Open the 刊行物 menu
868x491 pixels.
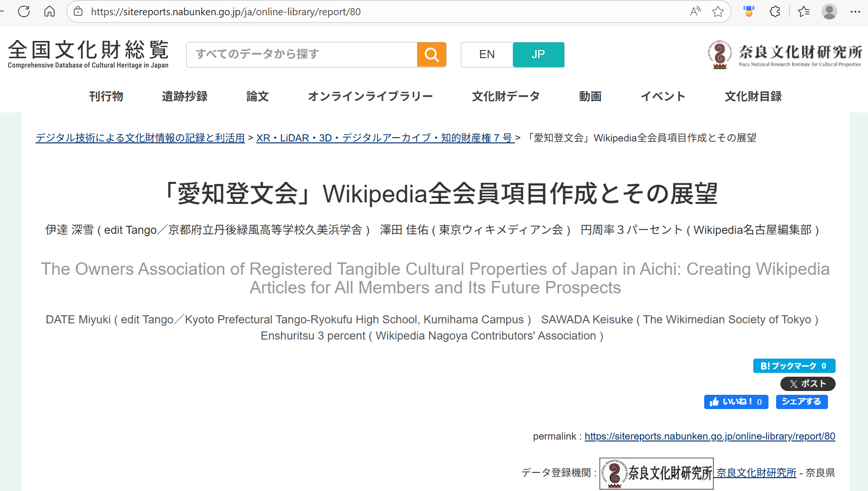[106, 97]
